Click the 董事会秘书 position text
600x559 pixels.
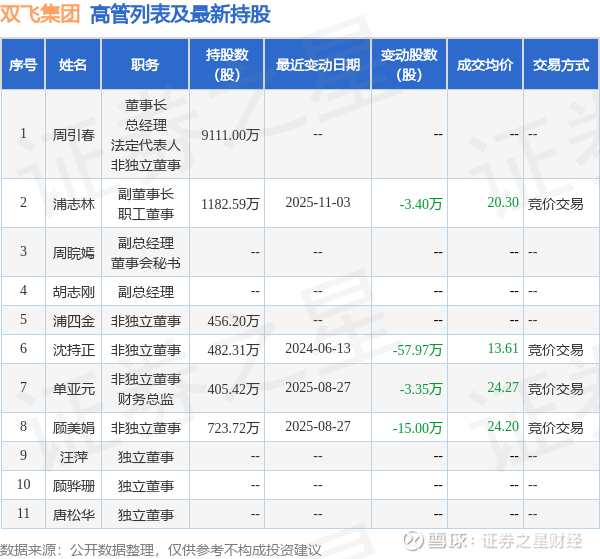tap(145, 263)
